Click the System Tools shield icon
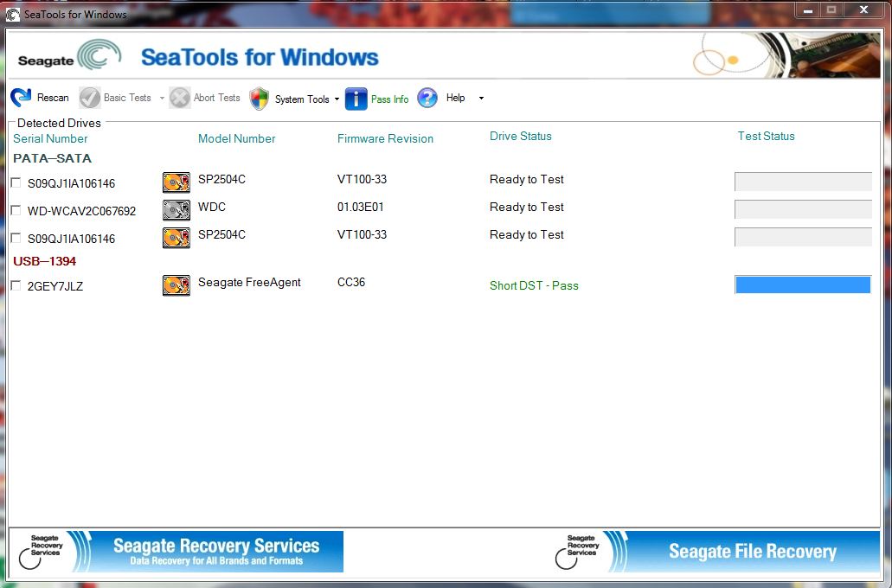This screenshot has width=892, height=588. tap(259, 99)
